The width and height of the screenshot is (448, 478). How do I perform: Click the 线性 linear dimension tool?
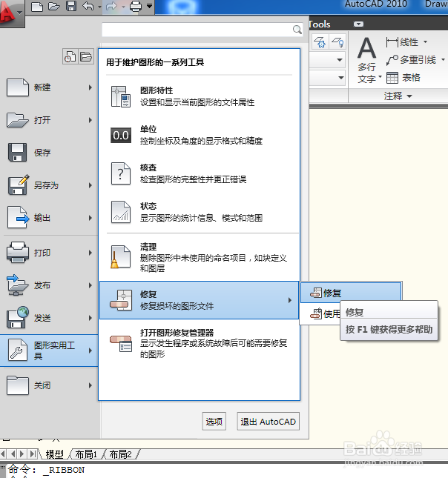(402, 42)
